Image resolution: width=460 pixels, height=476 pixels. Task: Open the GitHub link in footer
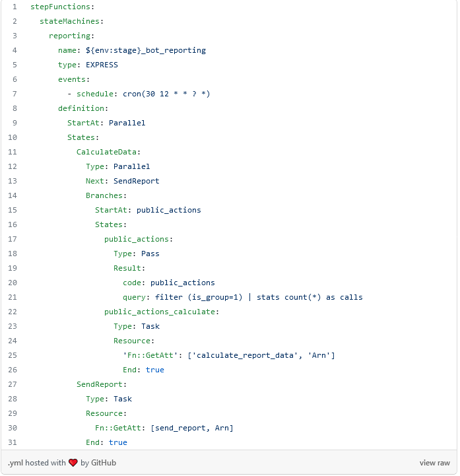pyautogui.click(x=103, y=463)
